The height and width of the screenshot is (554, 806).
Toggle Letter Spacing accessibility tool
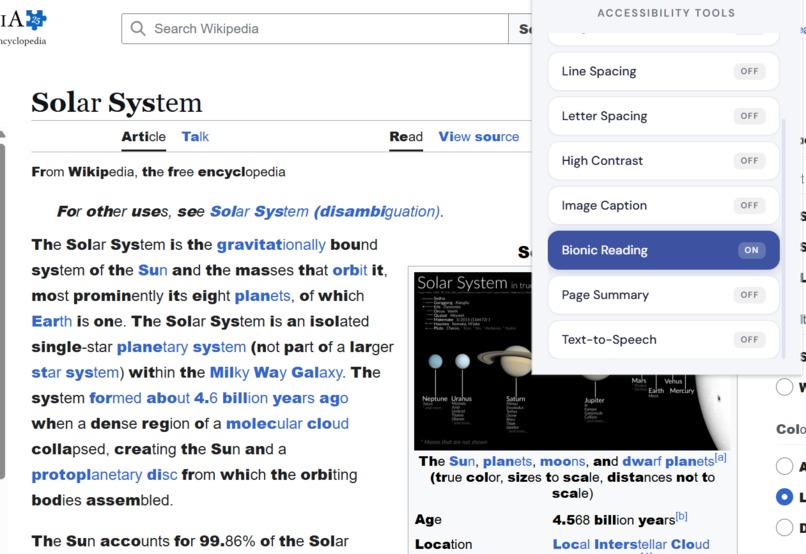tap(663, 116)
